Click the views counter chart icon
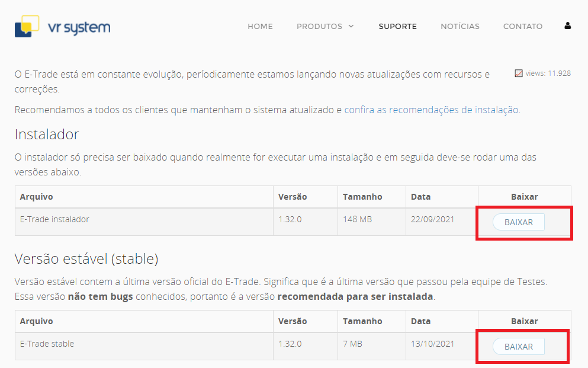The height and width of the screenshot is (368, 588). click(519, 73)
